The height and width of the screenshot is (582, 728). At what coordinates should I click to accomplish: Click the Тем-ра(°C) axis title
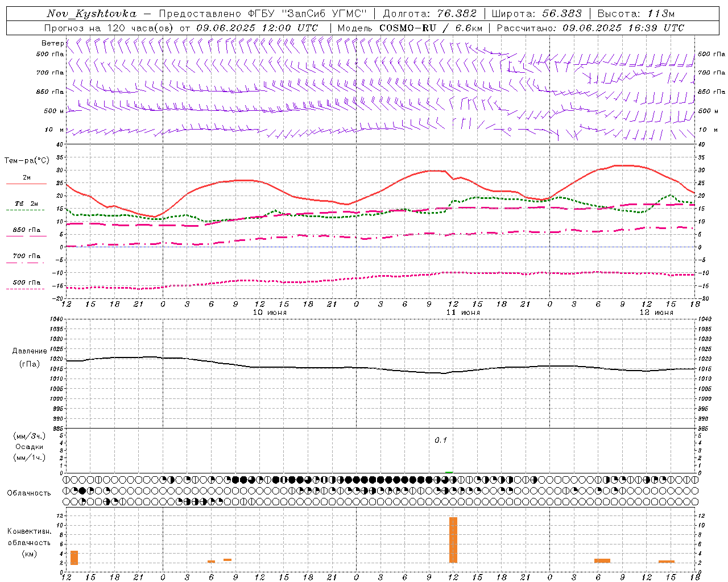(x=27, y=161)
